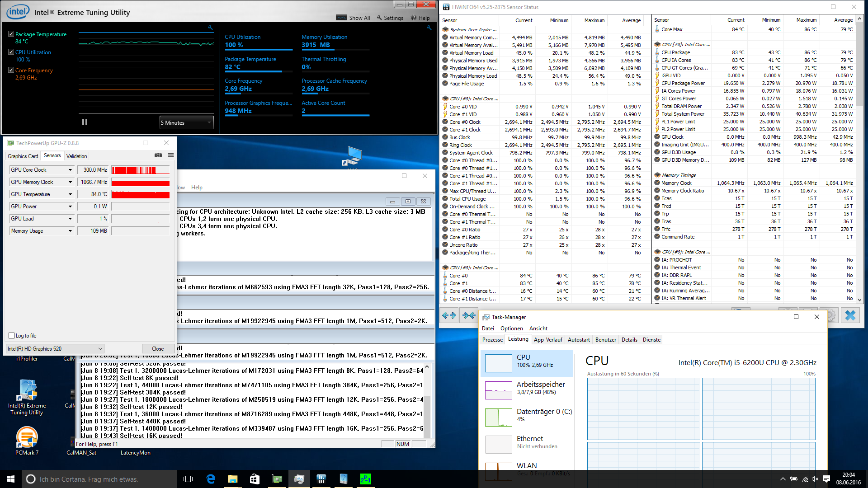The height and width of the screenshot is (488, 868).
Task: Click the GPU-Z Close button
Action: coord(158,349)
